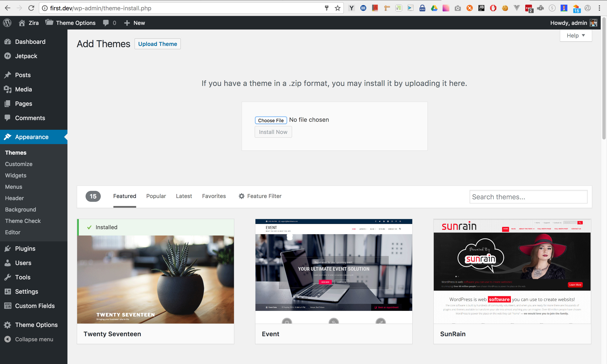
Task: Click the 'No file chosen' label
Action: coord(309,120)
